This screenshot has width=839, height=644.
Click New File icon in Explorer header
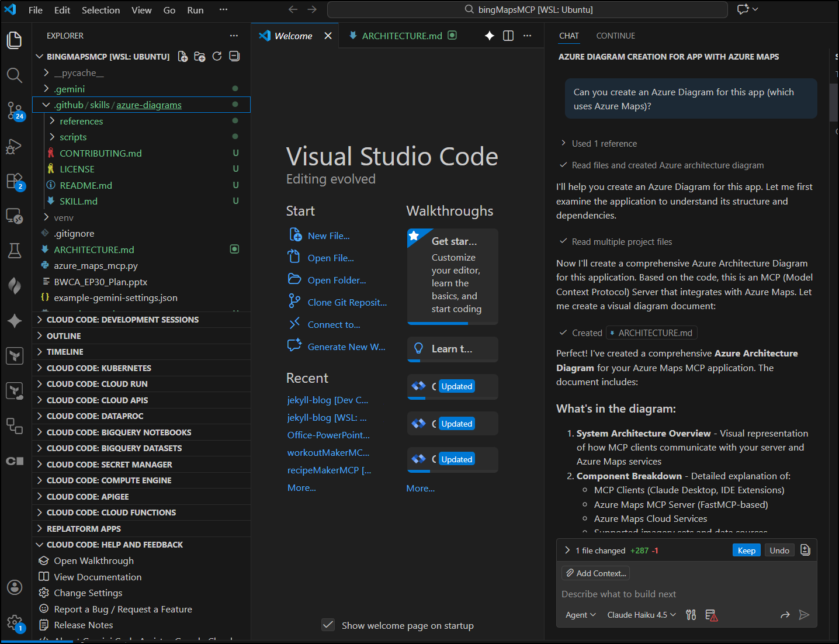point(183,57)
